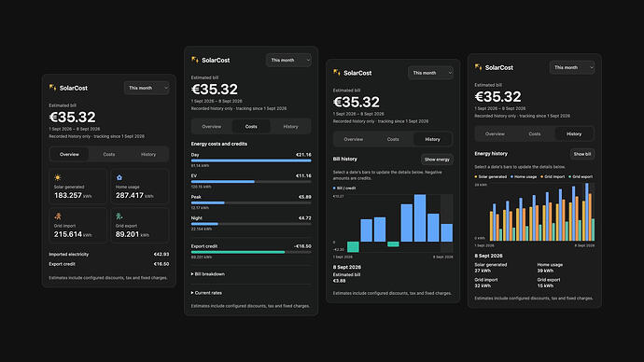Click the Energy history heading

coord(491,154)
